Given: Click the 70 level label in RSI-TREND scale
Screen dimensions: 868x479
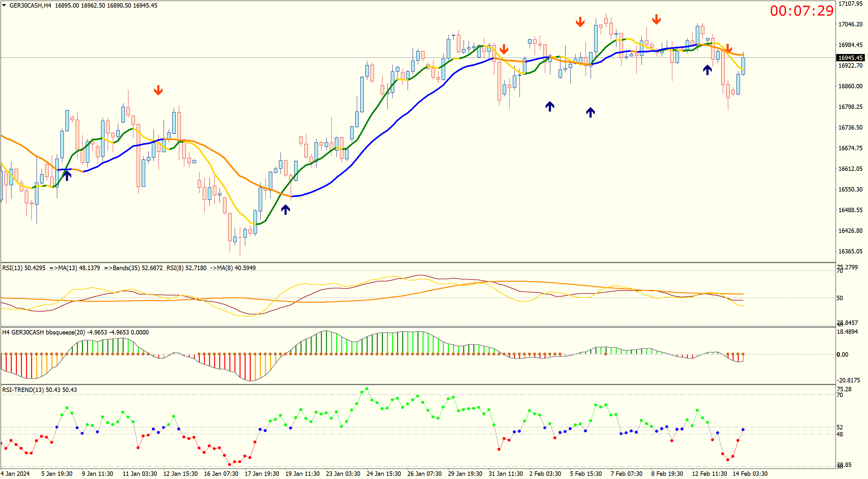Looking at the screenshot, I should (840, 395).
